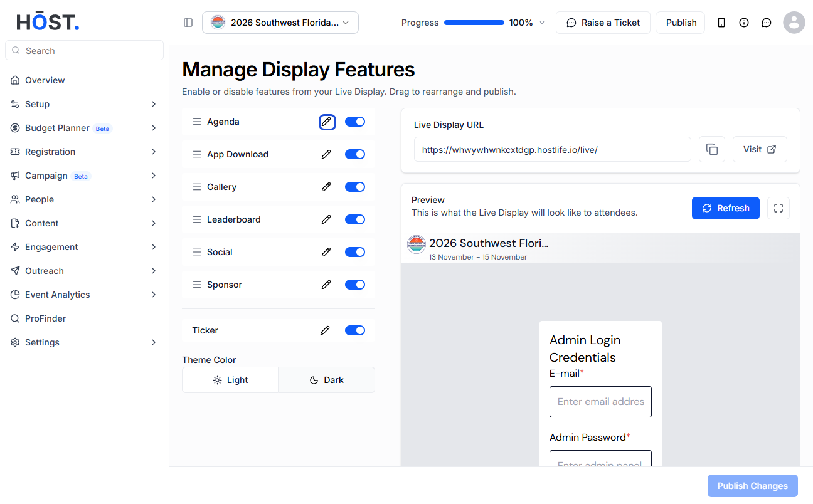Grab the Agenda drag handle
The image size is (813, 504).
point(197,122)
